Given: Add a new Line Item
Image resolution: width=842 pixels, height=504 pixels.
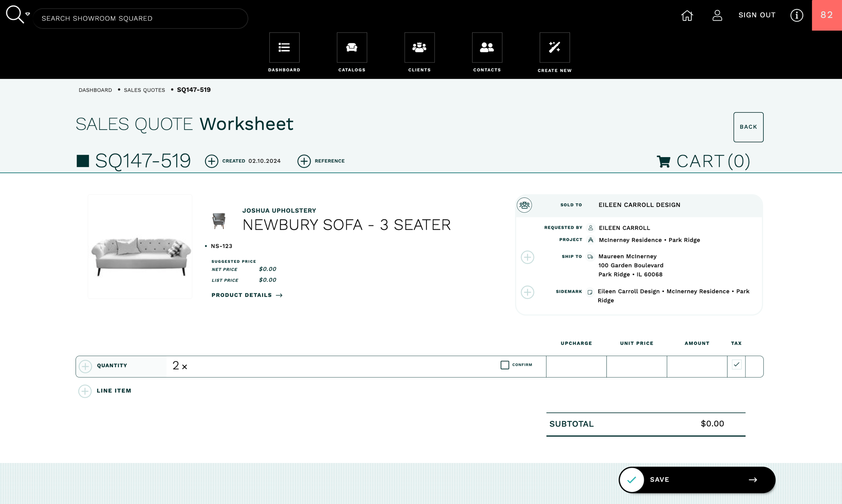Looking at the screenshot, I should (85, 391).
